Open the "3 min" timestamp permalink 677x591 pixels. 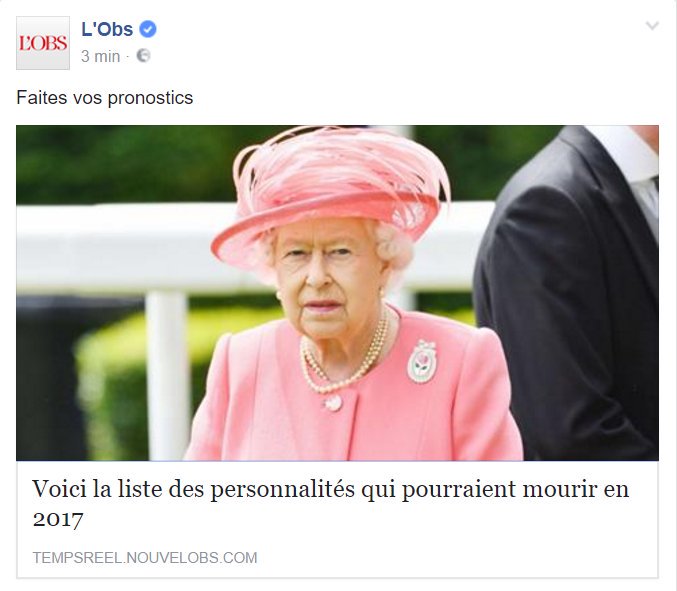point(101,56)
